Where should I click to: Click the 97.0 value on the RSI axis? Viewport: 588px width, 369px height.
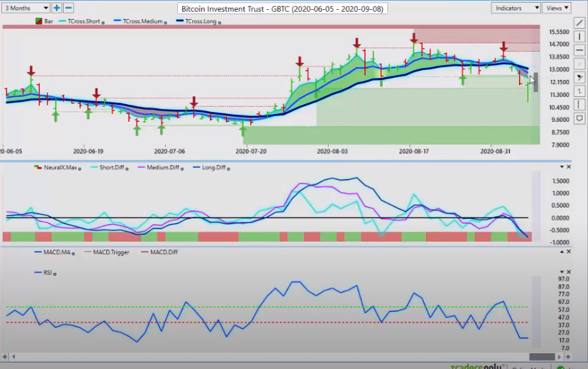pos(564,279)
